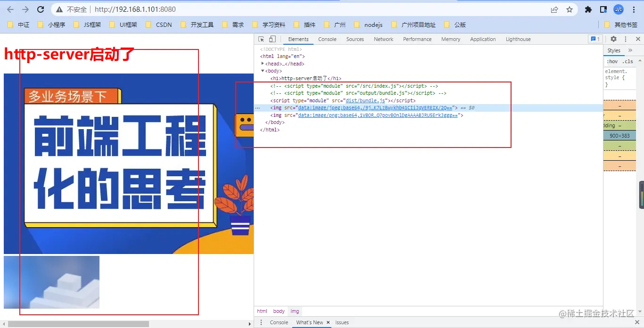Open the 广州 bookmark folder
Screen dimensions: 644x328
(x=335, y=25)
